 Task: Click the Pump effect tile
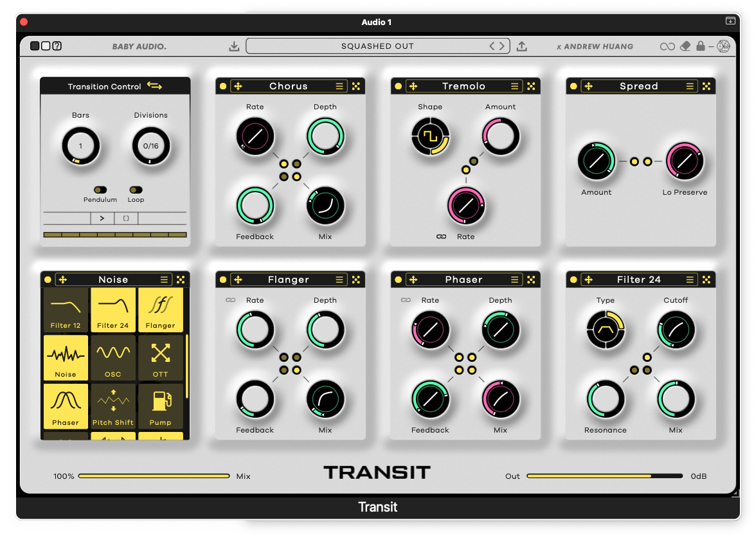tap(160, 406)
